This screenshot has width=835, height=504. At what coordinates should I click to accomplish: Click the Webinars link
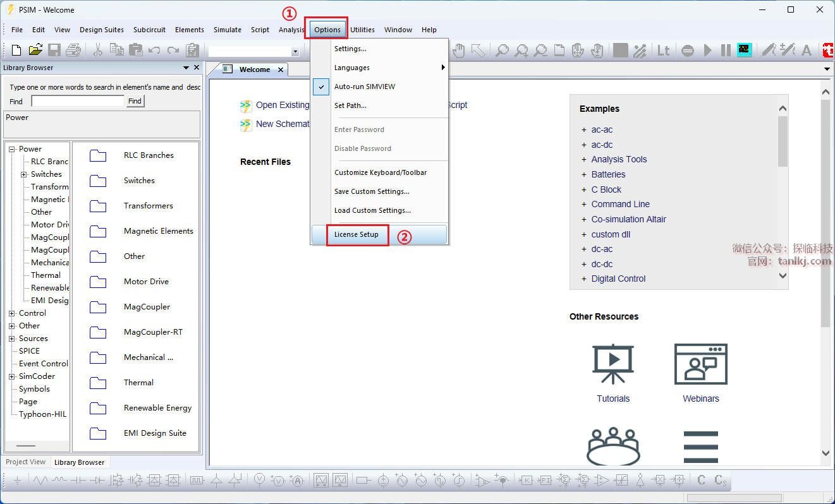[701, 399]
